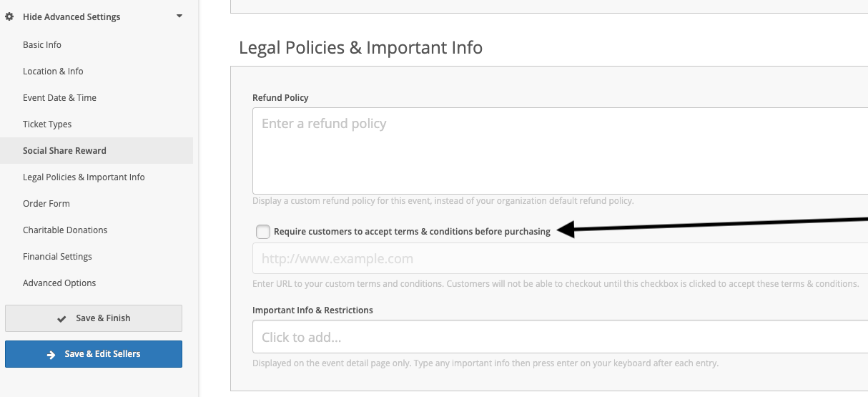
Task: Go to Advanced Options
Action: tap(59, 283)
